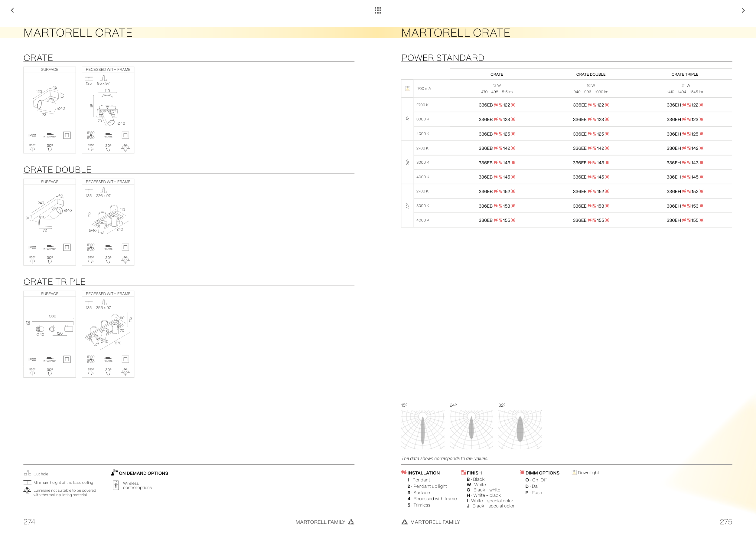
Task: Go to the previous catalog page arrow
Action: 12,11
